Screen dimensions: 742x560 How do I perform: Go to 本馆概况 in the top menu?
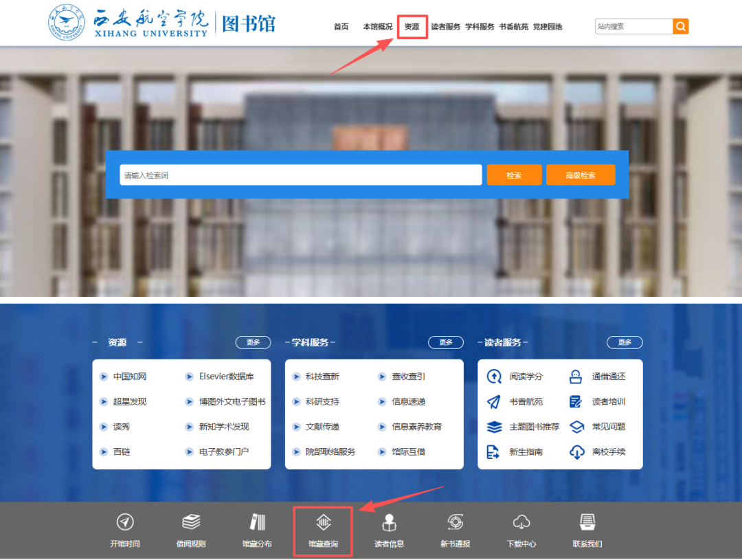(x=377, y=27)
